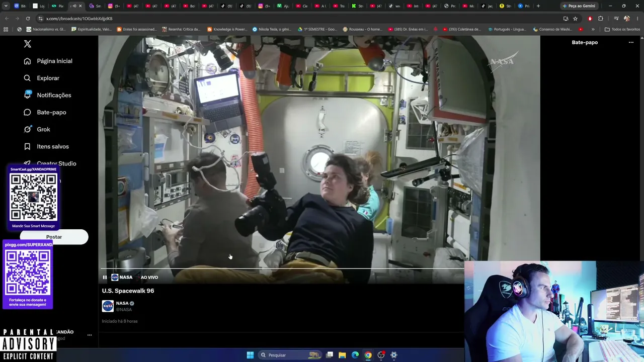Open File Explorer from the taskbar
This screenshot has width=644, height=362.
pos(342,355)
